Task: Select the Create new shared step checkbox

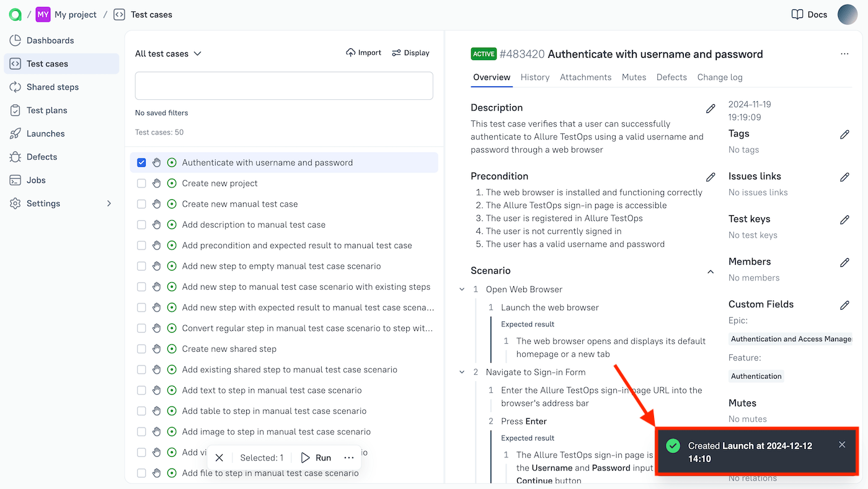Action: pyautogui.click(x=141, y=349)
